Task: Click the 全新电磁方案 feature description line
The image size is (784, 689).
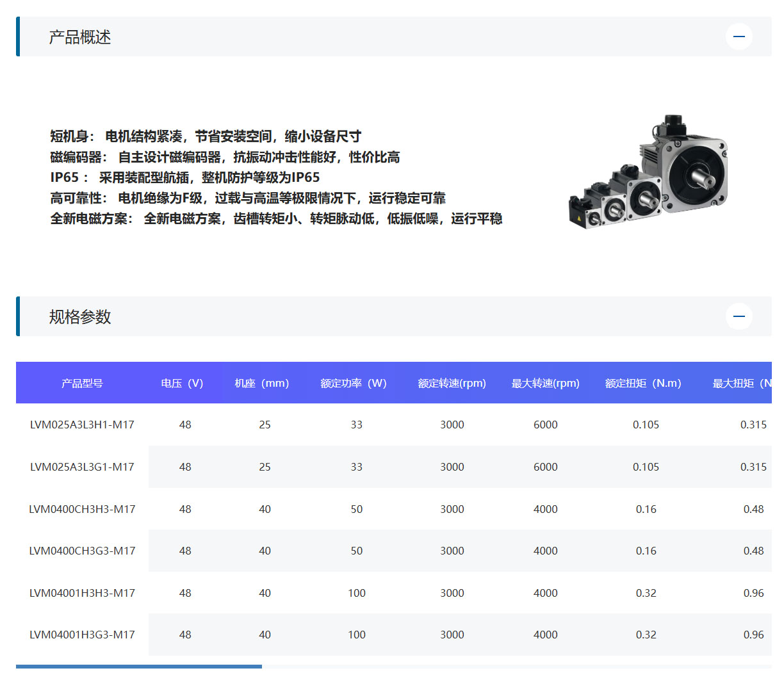Action: coord(276,219)
